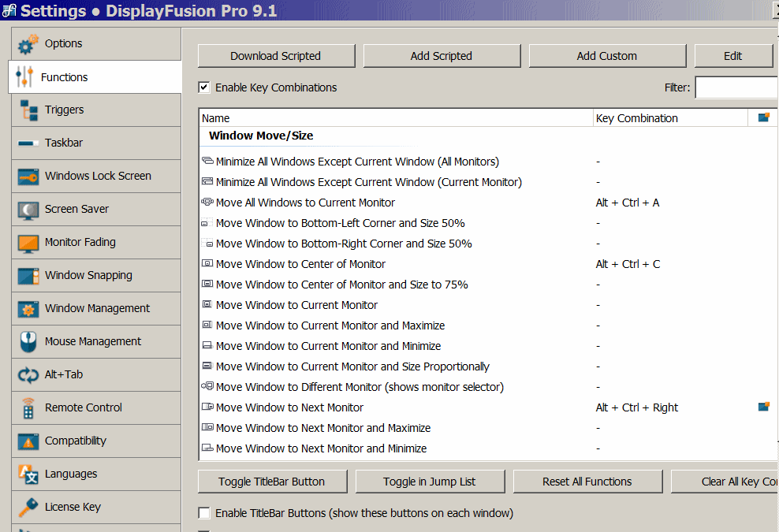This screenshot has width=779, height=532.
Task: Select the Remote Control icon
Action: tap(28, 408)
